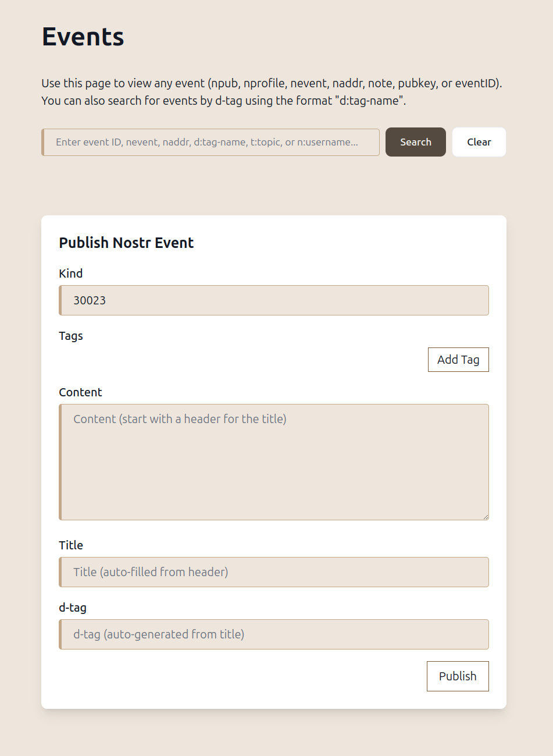Click the event ID search input field
Image resolution: width=553 pixels, height=756 pixels.
(211, 142)
